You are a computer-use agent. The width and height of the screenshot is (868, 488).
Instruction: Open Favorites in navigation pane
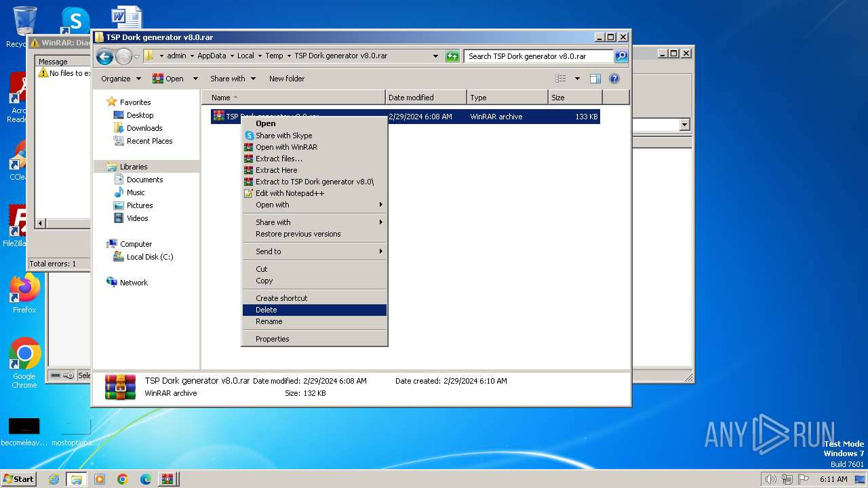click(x=135, y=102)
